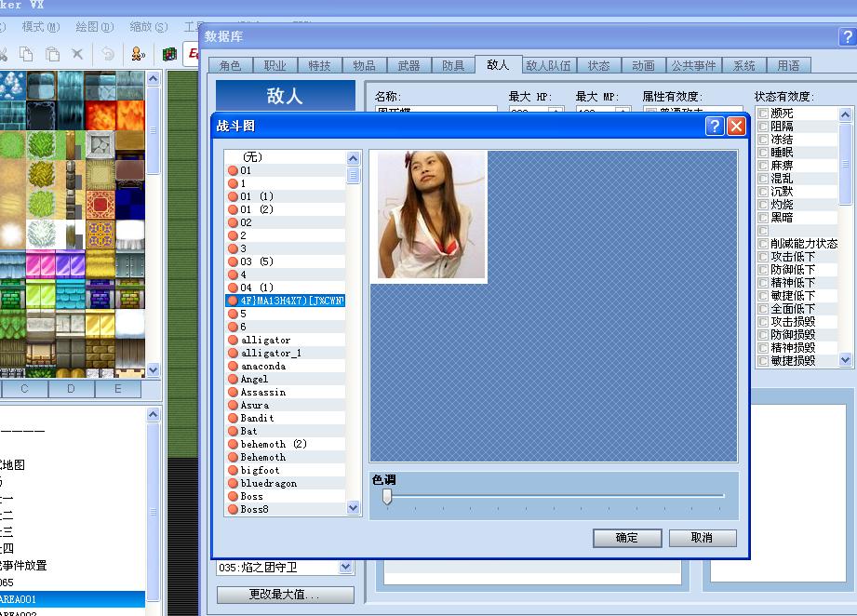Select the white snow tree tile
The height and width of the screenshot is (616, 857).
click(x=41, y=233)
